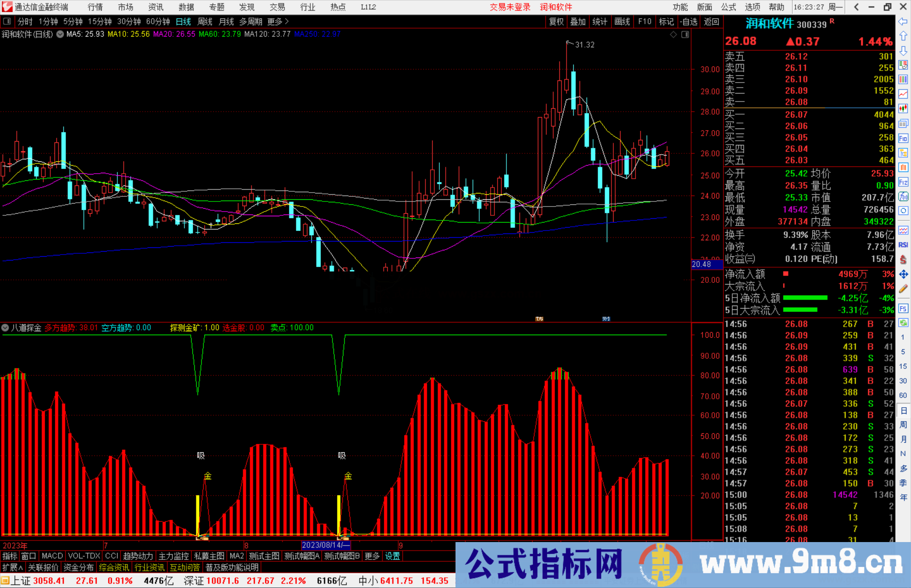Click the green refresh icon in sidebar
The width and height of the screenshot is (911, 588).
click(903, 323)
